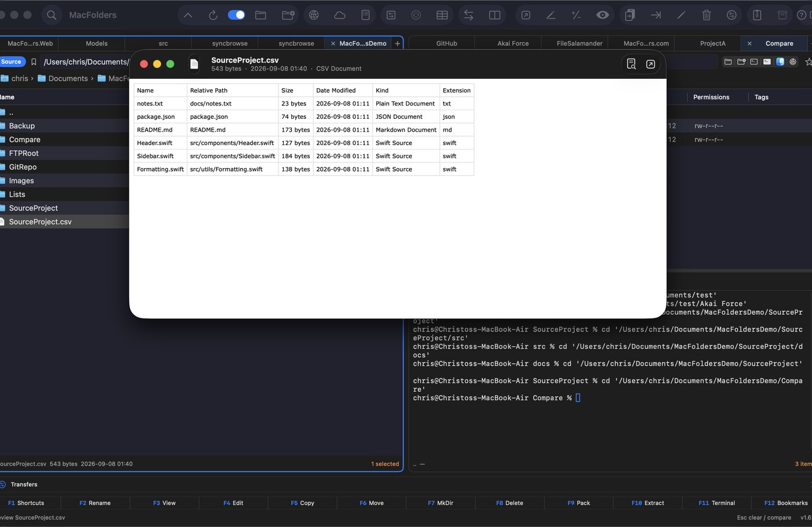Click the F8 Delete function key button

(509, 503)
